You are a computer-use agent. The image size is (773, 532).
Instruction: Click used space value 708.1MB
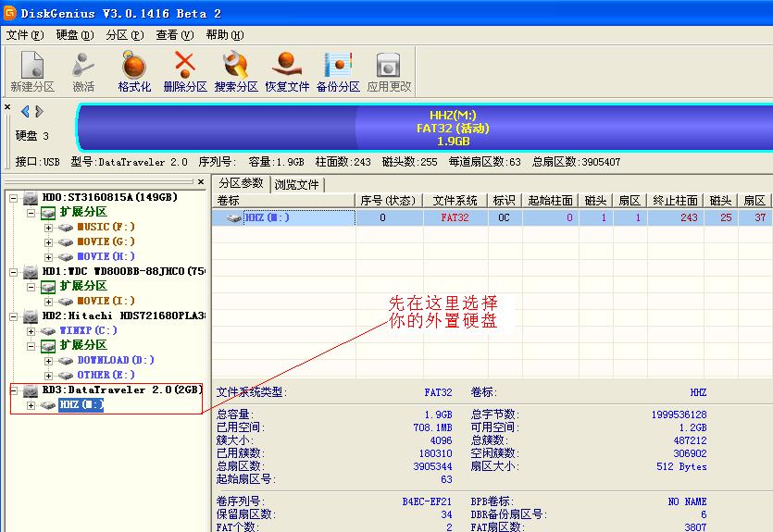(x=432, y=427)
